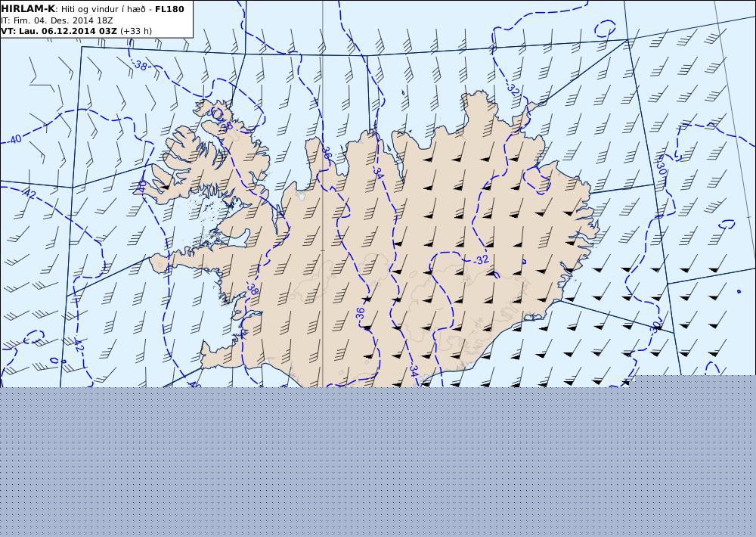The width and height of the screenshot is (756, 537).
Task: Click the '(+33 h)' forecast offset text
Action: (136, 31)
